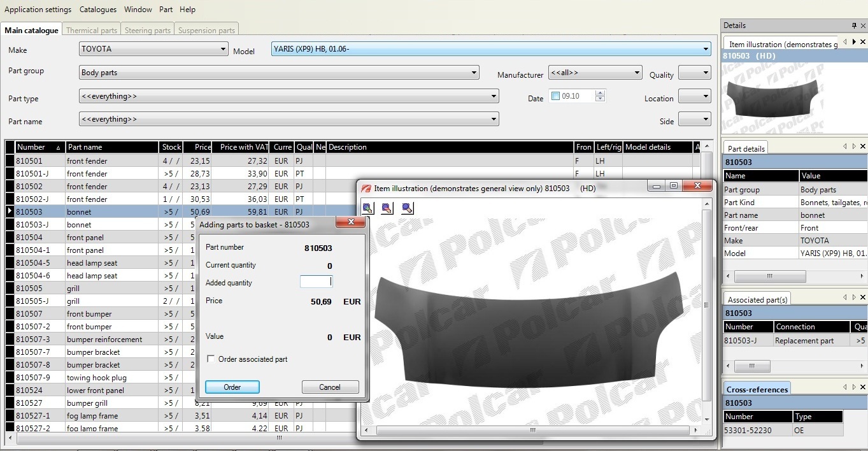Click the first zoom magnifier icon in illustration window

[368, 208]
